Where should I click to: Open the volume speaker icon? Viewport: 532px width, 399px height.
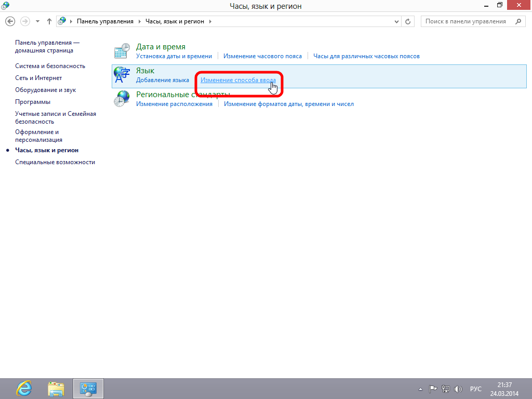click(458, 389)
